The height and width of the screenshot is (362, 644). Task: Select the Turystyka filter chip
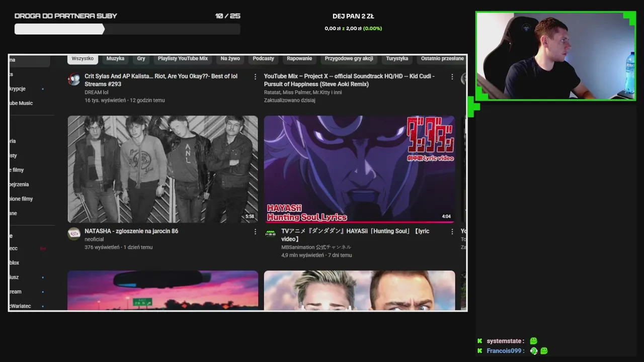[x=397, y=59]
